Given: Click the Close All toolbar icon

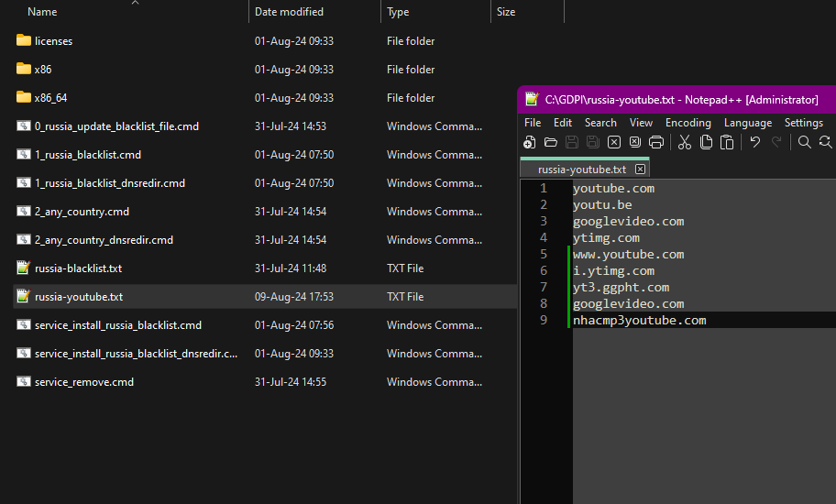Looking at the screenshot, I should (x=635, y=142).
